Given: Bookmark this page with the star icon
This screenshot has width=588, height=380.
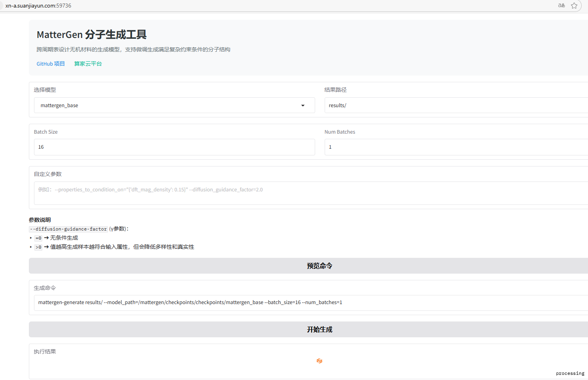Looking at the screenshot, I should pos(574,6).
